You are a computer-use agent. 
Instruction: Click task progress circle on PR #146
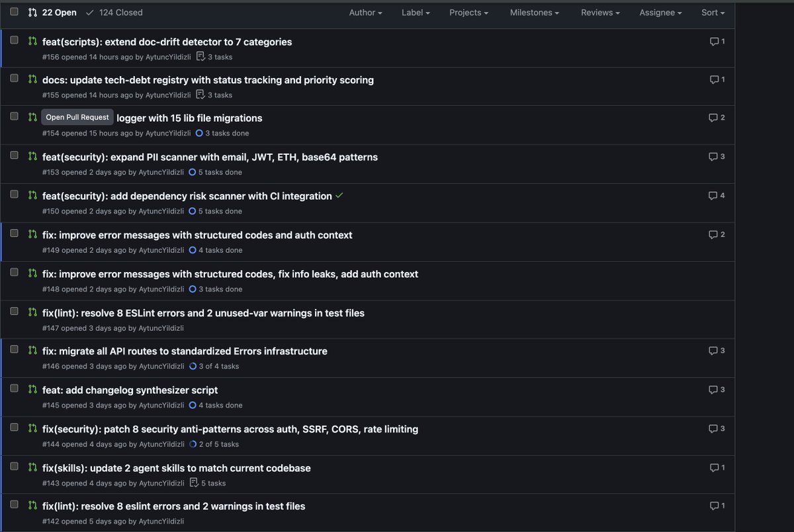[x=193, y=366]
